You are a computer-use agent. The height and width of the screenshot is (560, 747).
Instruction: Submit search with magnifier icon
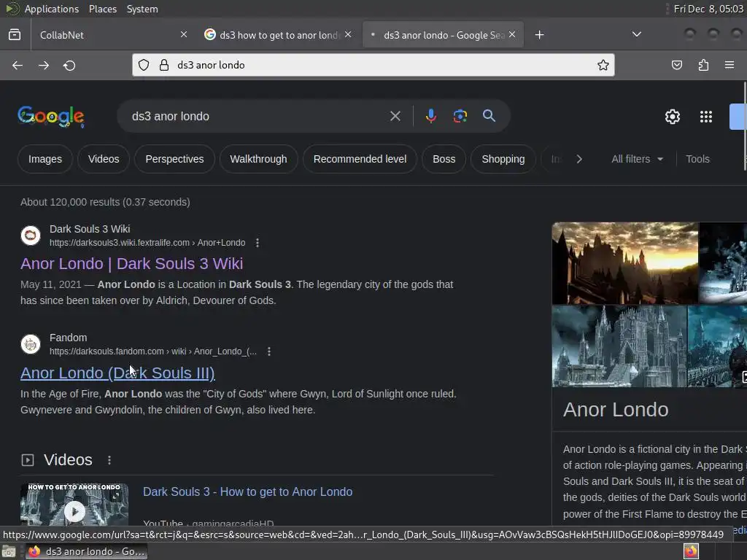click(489, 116)
